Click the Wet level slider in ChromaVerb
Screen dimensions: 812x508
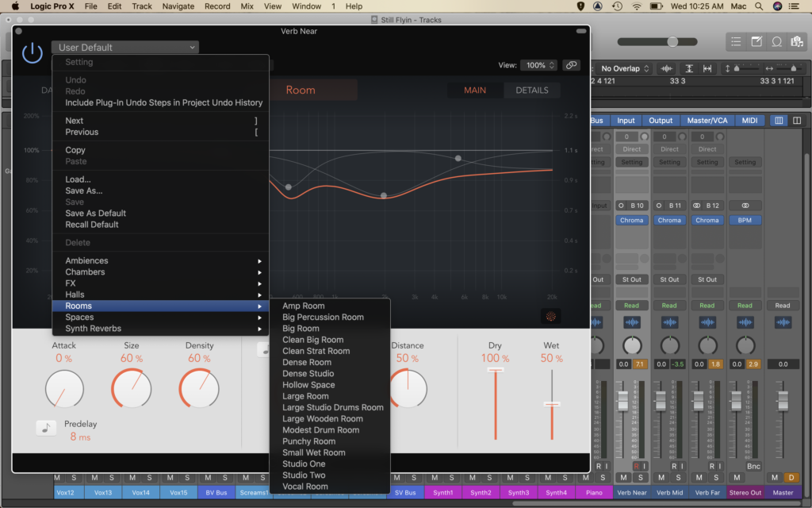tap(551, 405)
